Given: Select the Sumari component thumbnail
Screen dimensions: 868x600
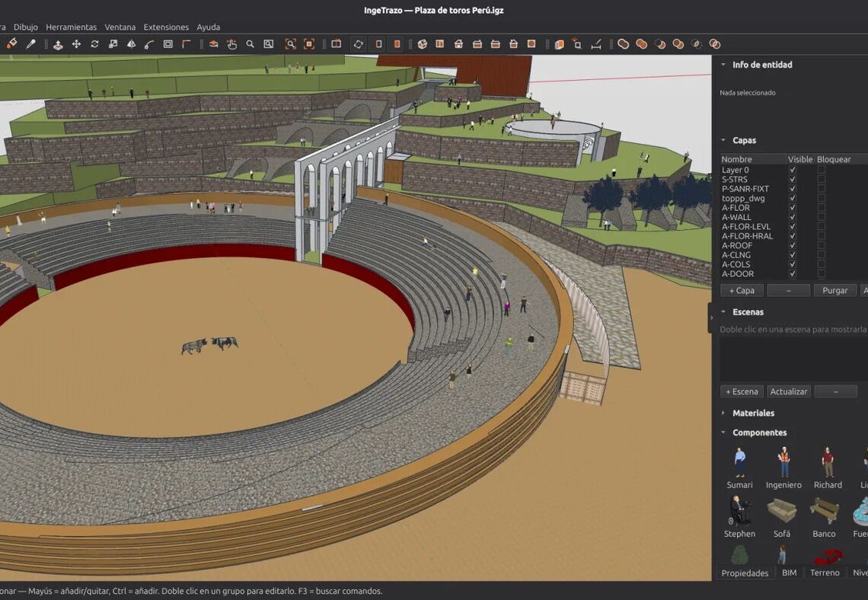Looking at the screenshot, I should (739, 462).
